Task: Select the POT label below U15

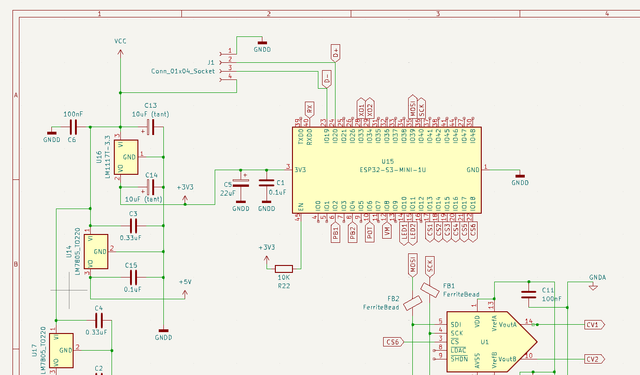Action: [369, 232]
